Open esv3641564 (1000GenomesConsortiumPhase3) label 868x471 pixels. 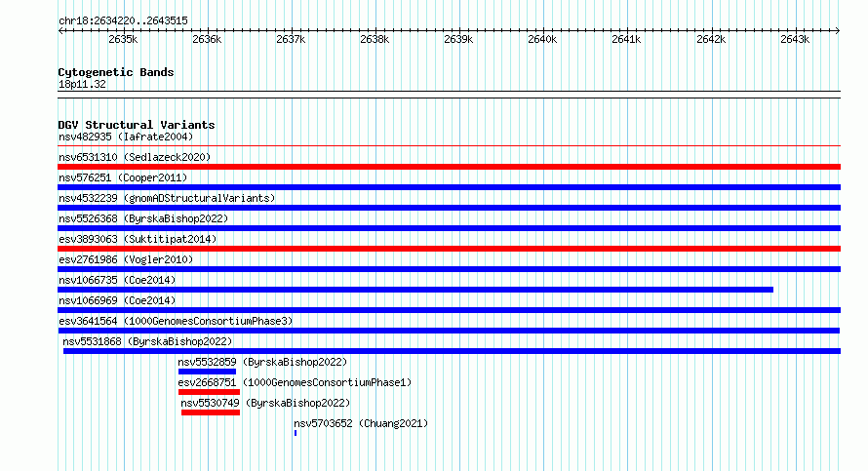[176, 321]
